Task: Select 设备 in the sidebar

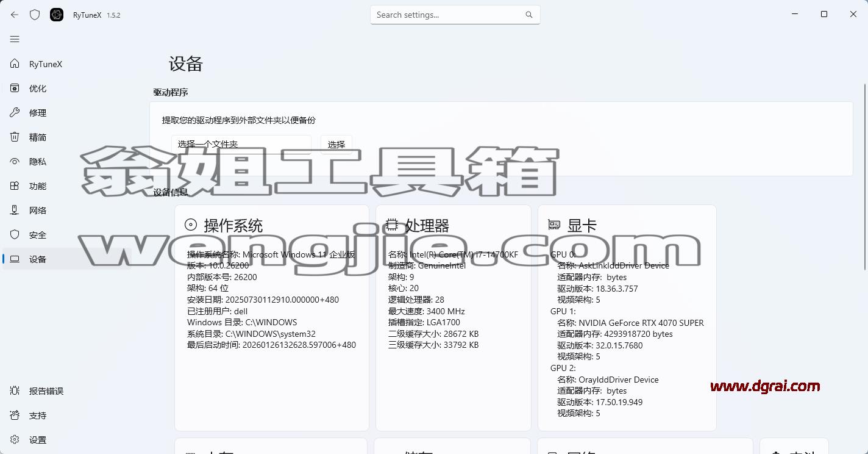Action: pyautogui.click(x=67, y=259)
